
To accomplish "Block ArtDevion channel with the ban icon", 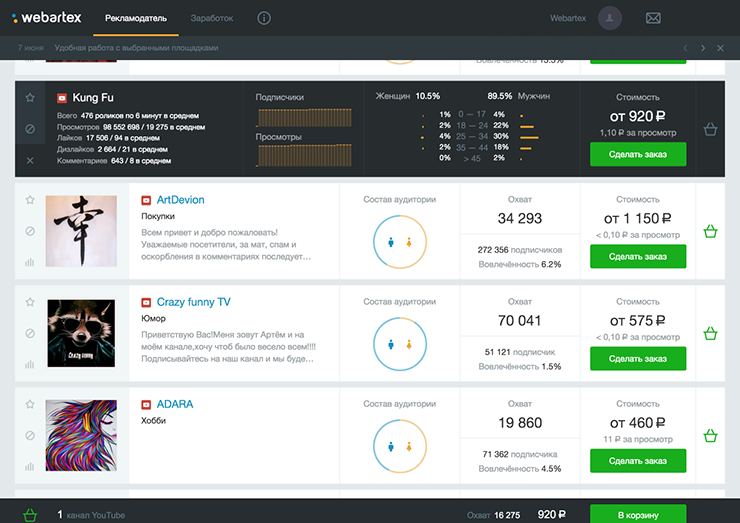I will [30, 232].
